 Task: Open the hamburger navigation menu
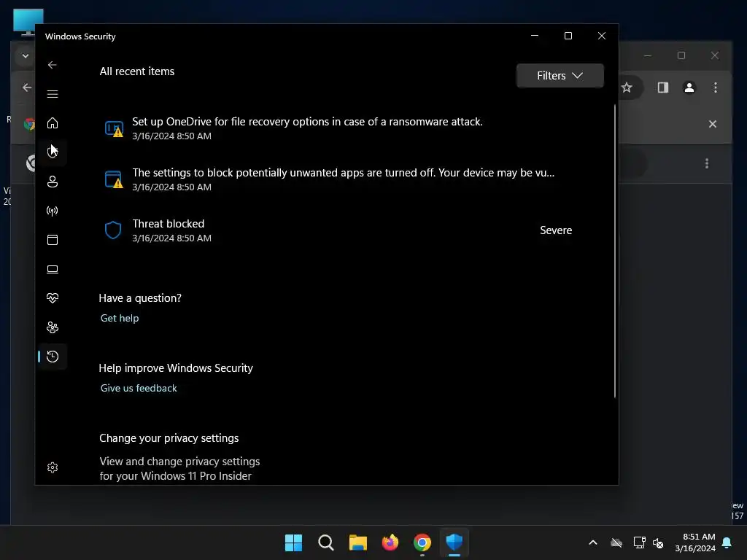[53, 94]
